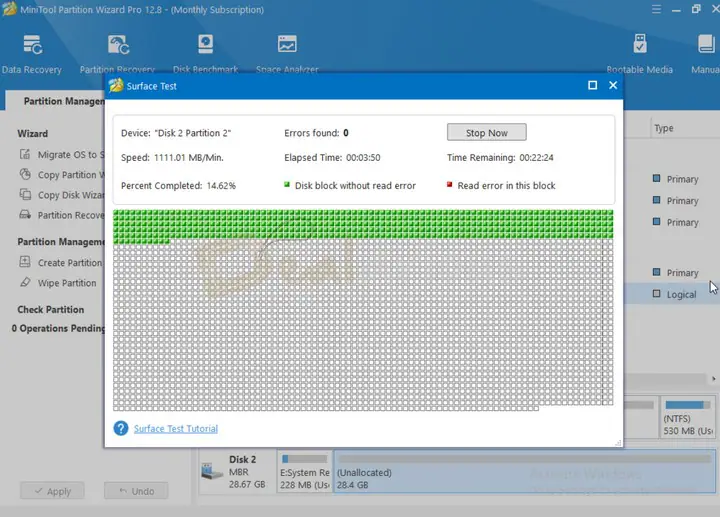Click the Elapsed Time 00:03:50 value
The image size is (720, 517).
(363, 157)
